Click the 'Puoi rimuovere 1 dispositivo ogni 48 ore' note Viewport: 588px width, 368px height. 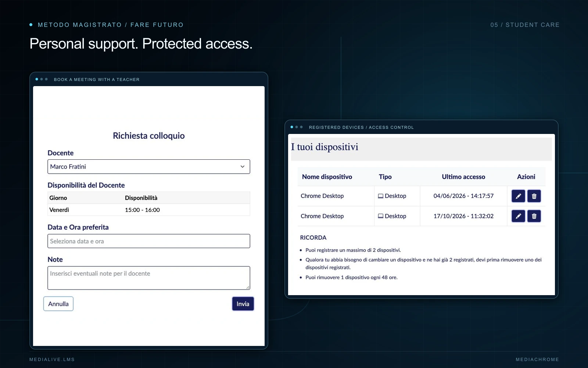coord(351,277)
